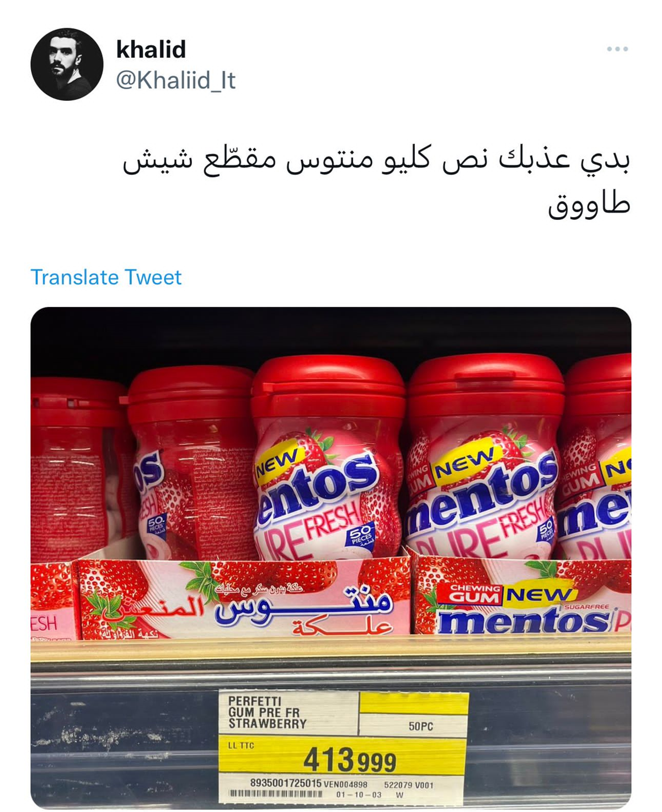Screen dimensions: 662x812
Task: Open the @Khaliid_It handle link
Action: point(175,80)
